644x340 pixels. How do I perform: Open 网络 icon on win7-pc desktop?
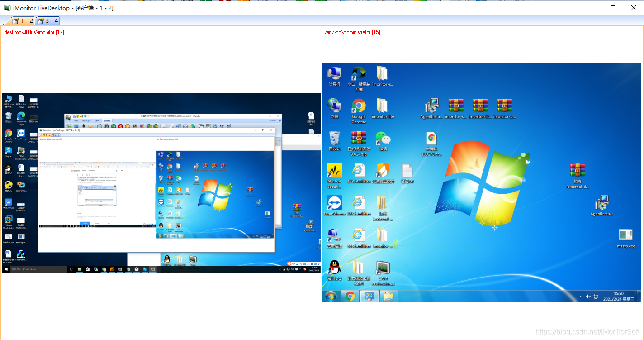tap(335, 109)
